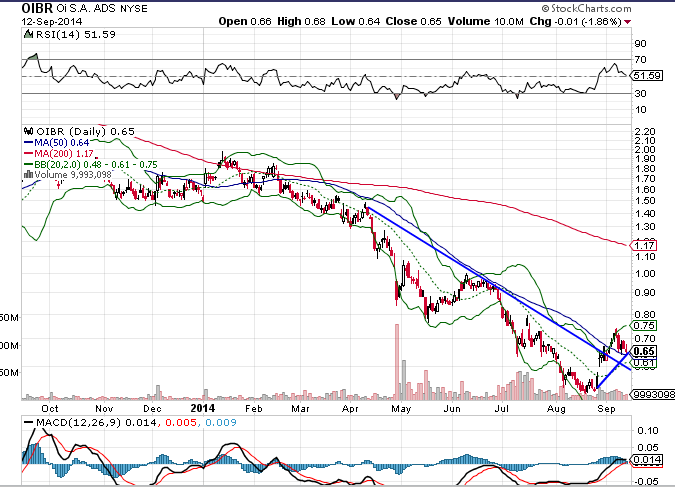Click the 'Close 0.65' value
Screen dimensions: 675x487
(413, 22)
